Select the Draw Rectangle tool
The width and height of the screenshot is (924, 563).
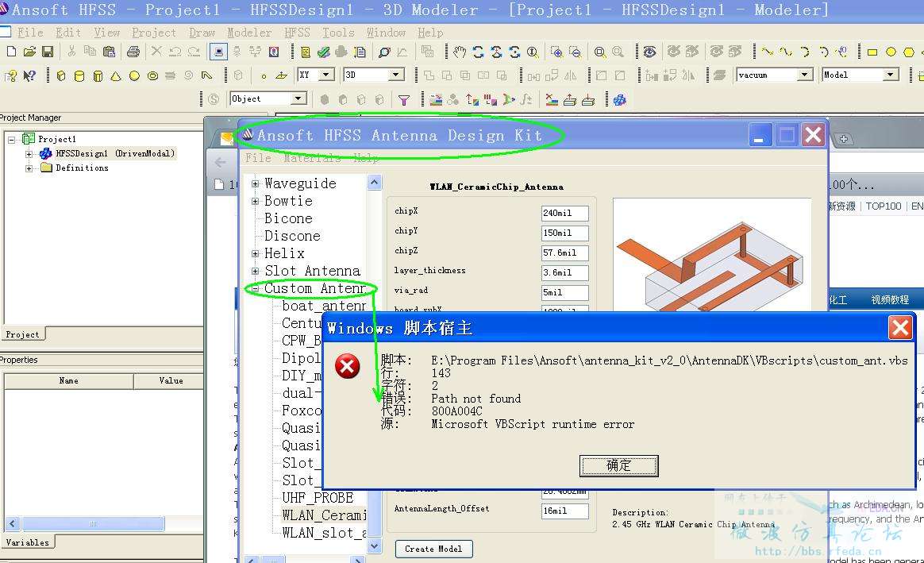coord(872,52)
